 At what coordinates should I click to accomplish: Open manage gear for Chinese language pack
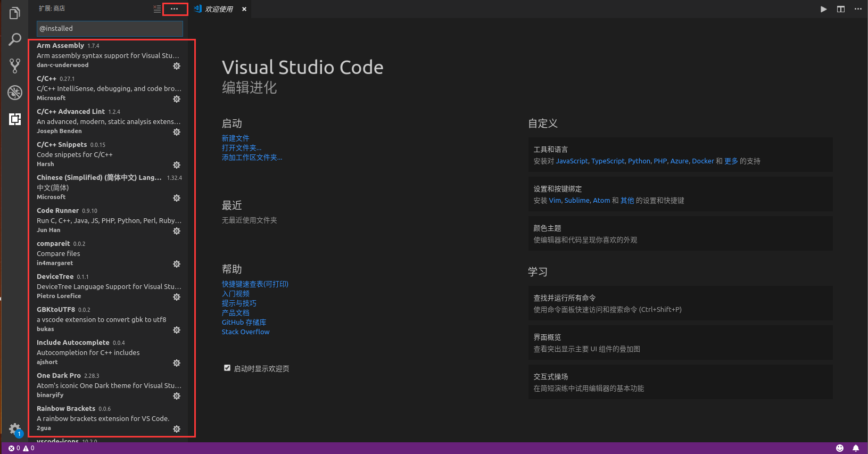[177, 198]
